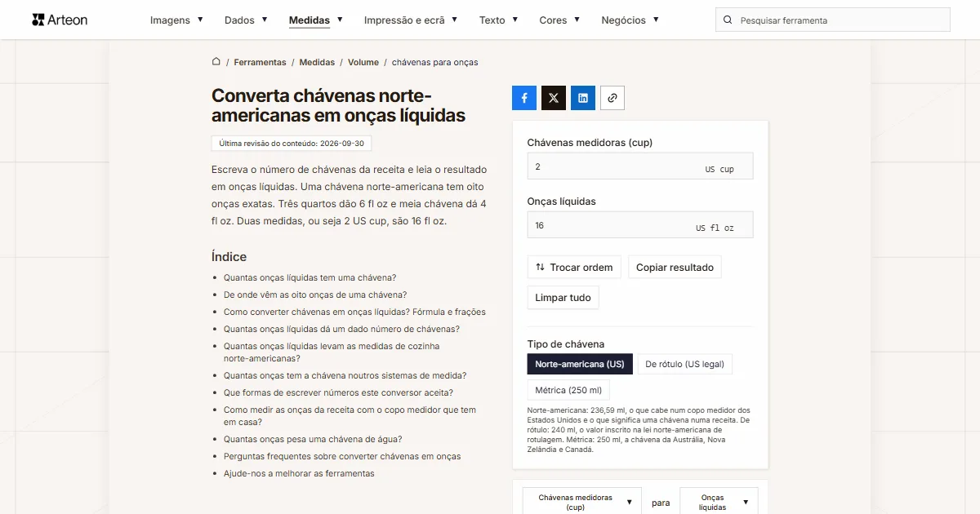Open 'Quantas onças líquidas levam as medidas de cozinha' link
This screenshot has width=980, height=514.
(x=332, y=352)
